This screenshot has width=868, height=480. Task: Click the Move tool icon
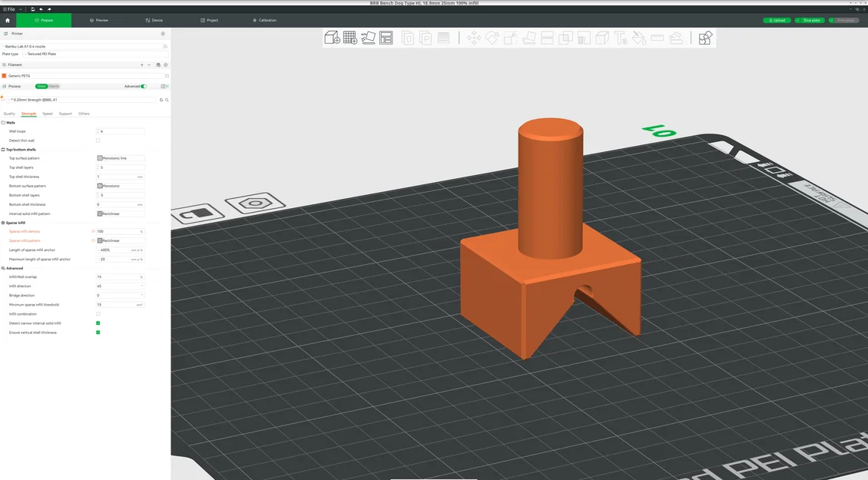[x=474, y=38]
